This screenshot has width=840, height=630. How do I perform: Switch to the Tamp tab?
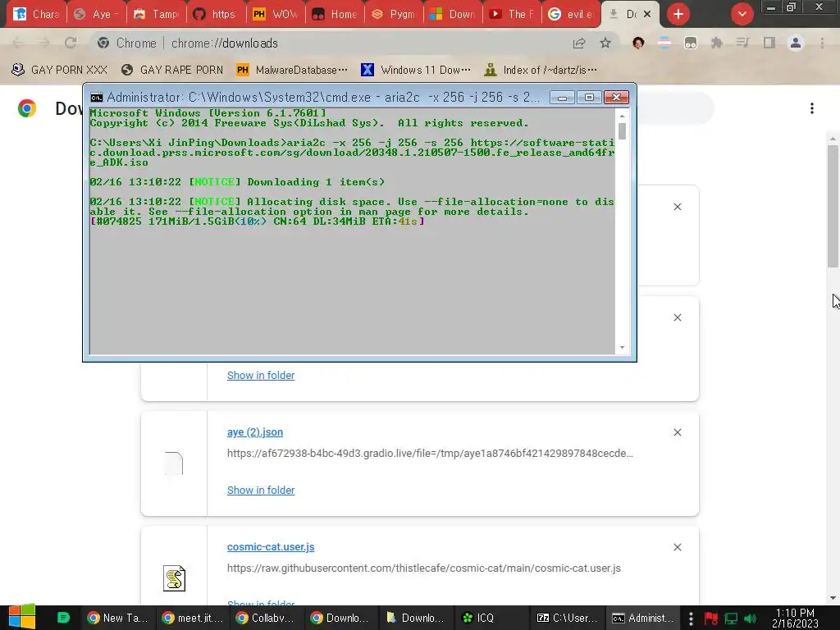pos(157,14)
